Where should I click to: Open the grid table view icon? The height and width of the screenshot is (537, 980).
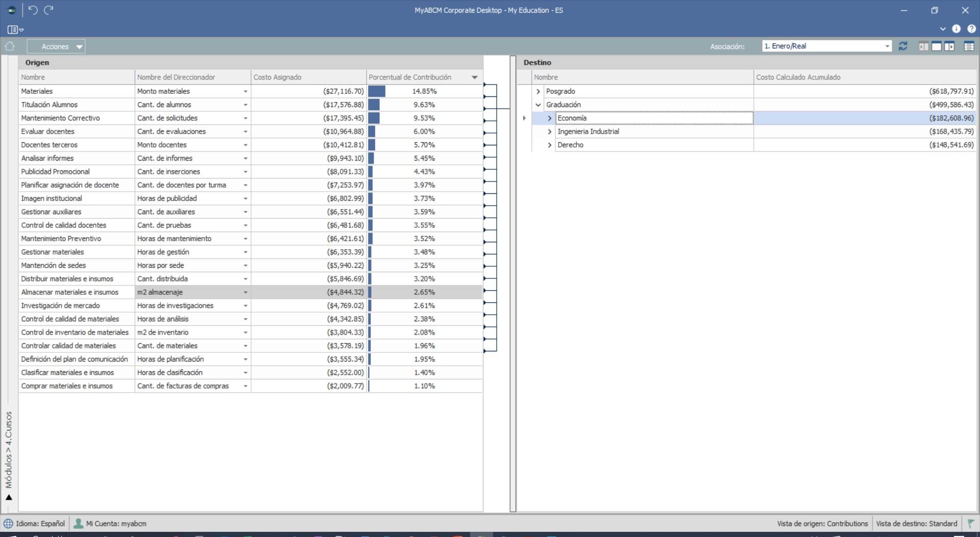969,46
